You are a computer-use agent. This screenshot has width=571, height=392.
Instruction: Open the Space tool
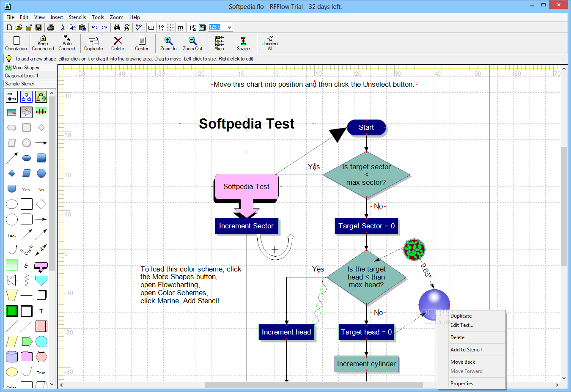(x=243, y=44)
